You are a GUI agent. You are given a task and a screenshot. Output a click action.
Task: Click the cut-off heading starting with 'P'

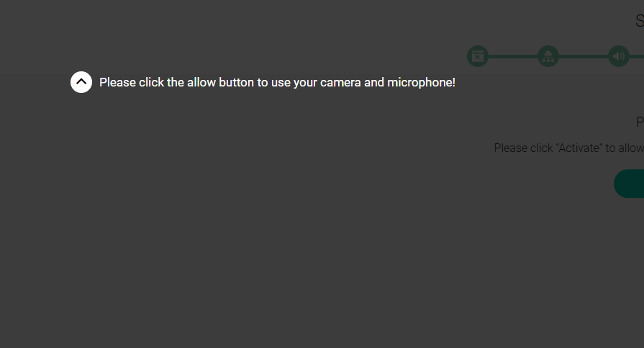tap(640, 122)
